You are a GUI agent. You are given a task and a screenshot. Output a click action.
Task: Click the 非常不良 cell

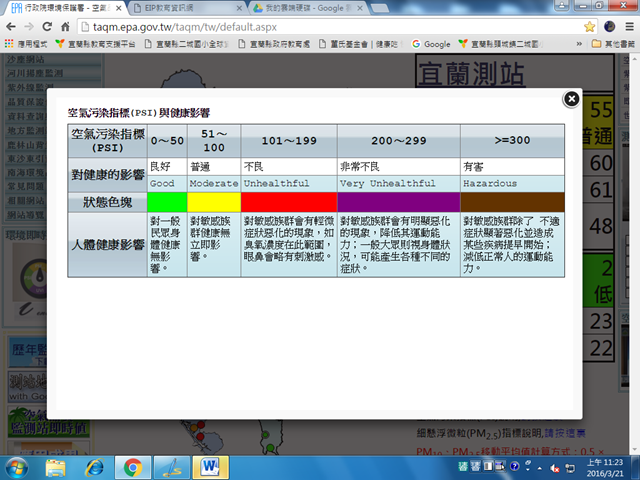click(399, 167)
